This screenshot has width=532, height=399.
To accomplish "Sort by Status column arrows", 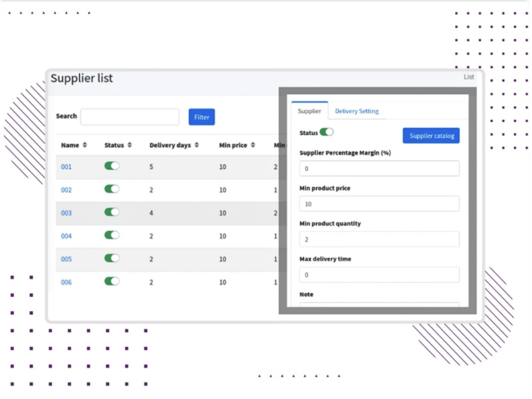I will tap(130, 145).
